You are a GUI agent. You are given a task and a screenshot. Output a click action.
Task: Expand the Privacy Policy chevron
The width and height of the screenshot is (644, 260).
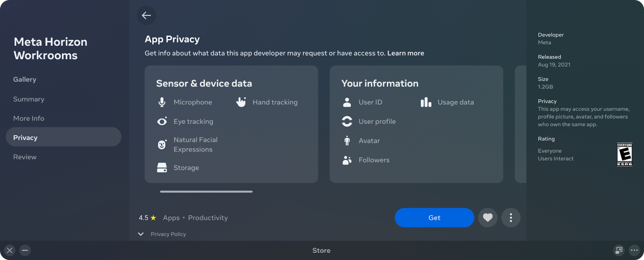click(x=141, y=234)
